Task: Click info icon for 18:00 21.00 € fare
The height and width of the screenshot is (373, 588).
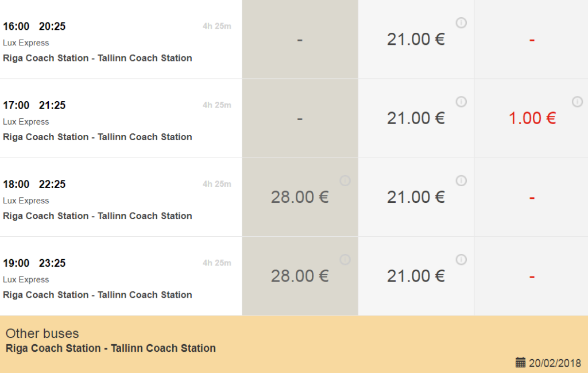Action: pos(461,180)
